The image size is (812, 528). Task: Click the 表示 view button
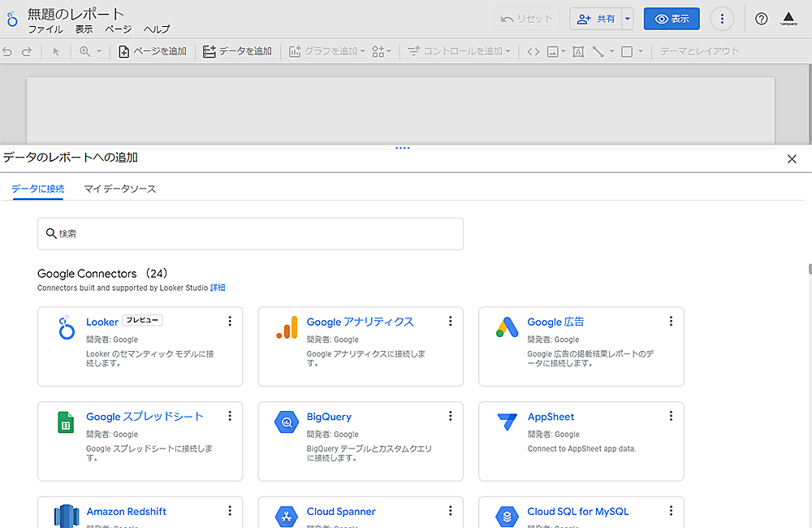pyautogui.click(x=672, y=19)
